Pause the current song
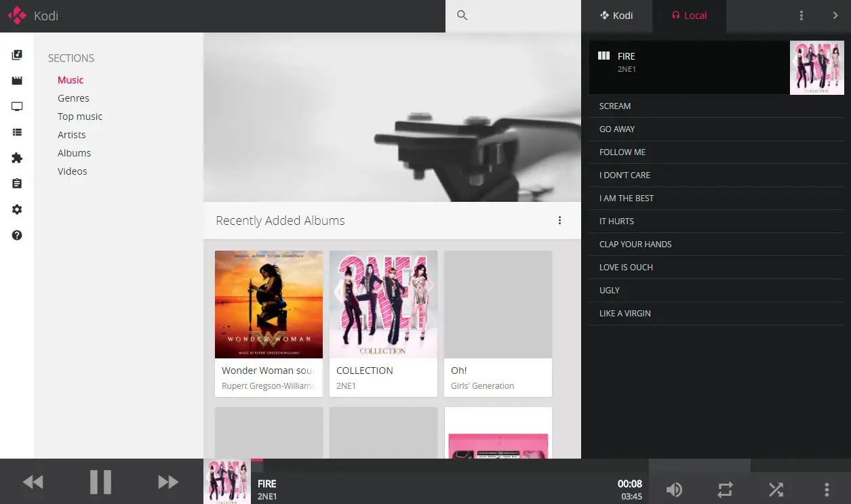Viewport: 851px width, 504px height. point(100,482)
